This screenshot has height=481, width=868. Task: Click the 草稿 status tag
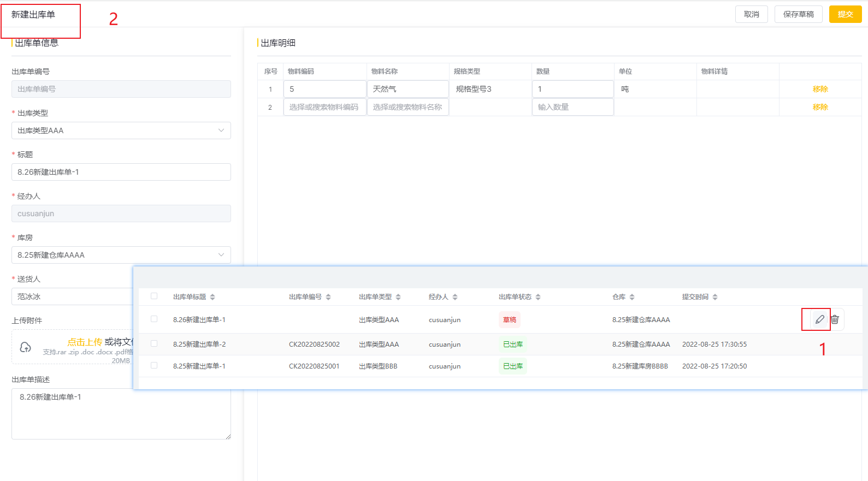click(510, 320)
